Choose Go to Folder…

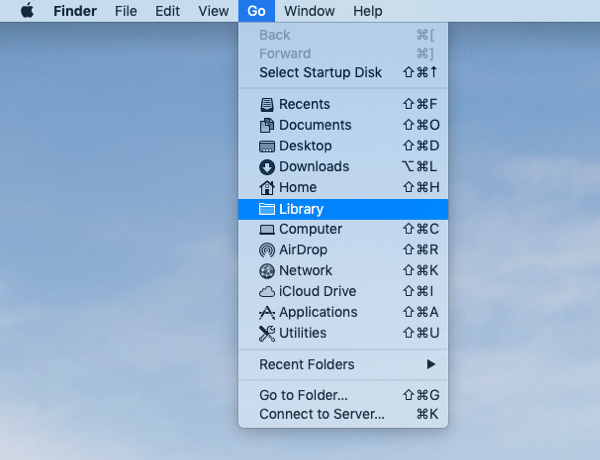tap(343, 395)
